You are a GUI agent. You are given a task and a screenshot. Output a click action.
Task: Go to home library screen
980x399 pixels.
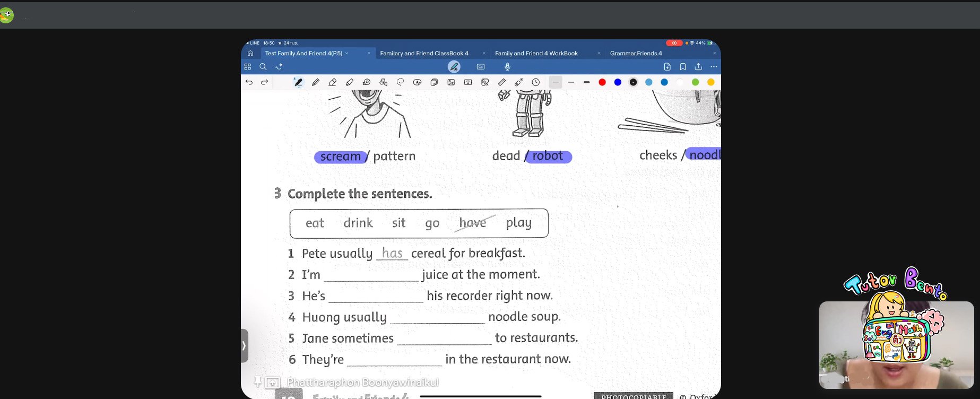(250, 53)
